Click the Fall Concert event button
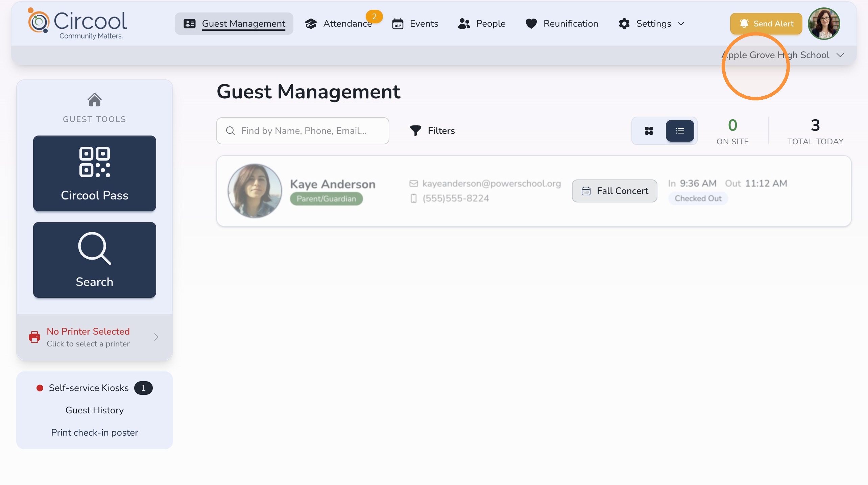 614,191
